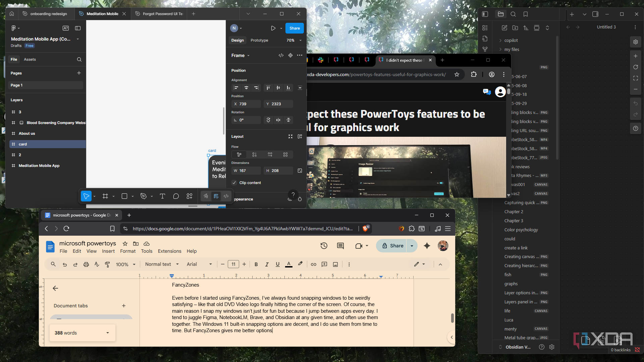
Task: Select the Pen tool in Figma toolbar
Action: (x=144, y=196)
